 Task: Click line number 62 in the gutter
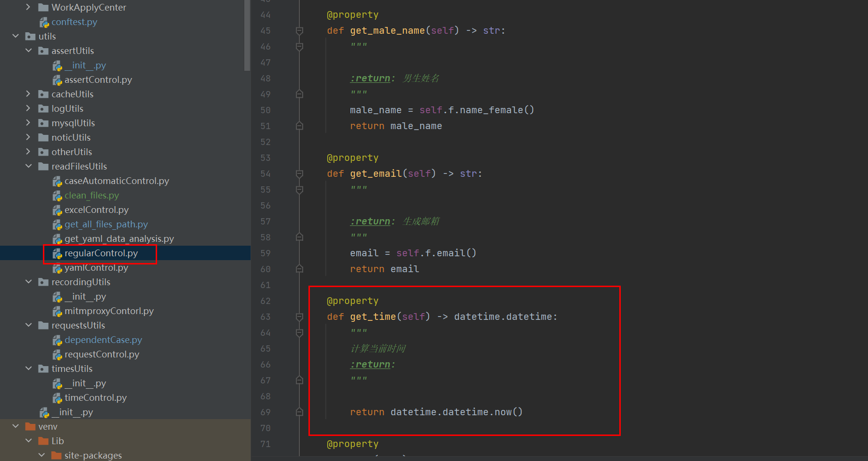click(266, 301)
